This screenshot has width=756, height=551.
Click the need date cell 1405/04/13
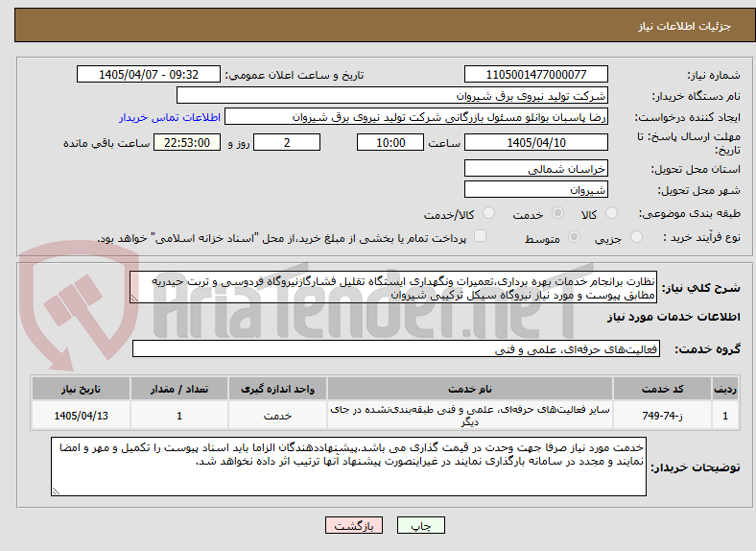(x=81, y=416)
